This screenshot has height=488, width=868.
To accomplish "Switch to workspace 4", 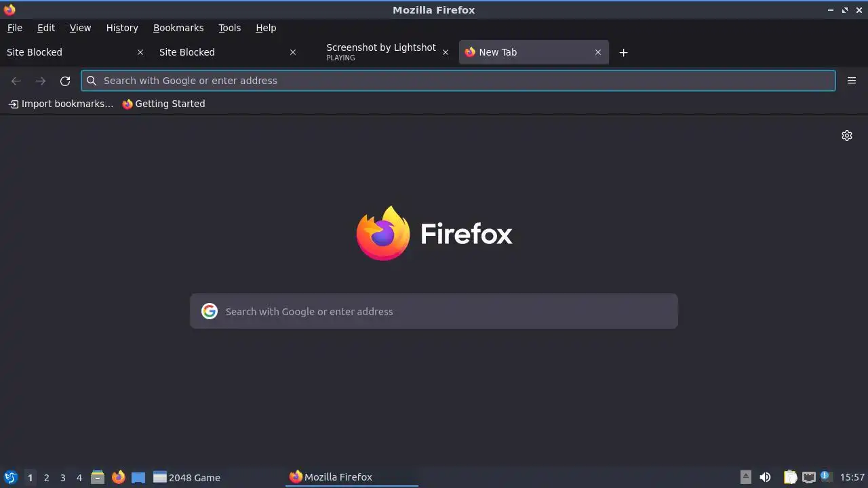I will 79,477.
